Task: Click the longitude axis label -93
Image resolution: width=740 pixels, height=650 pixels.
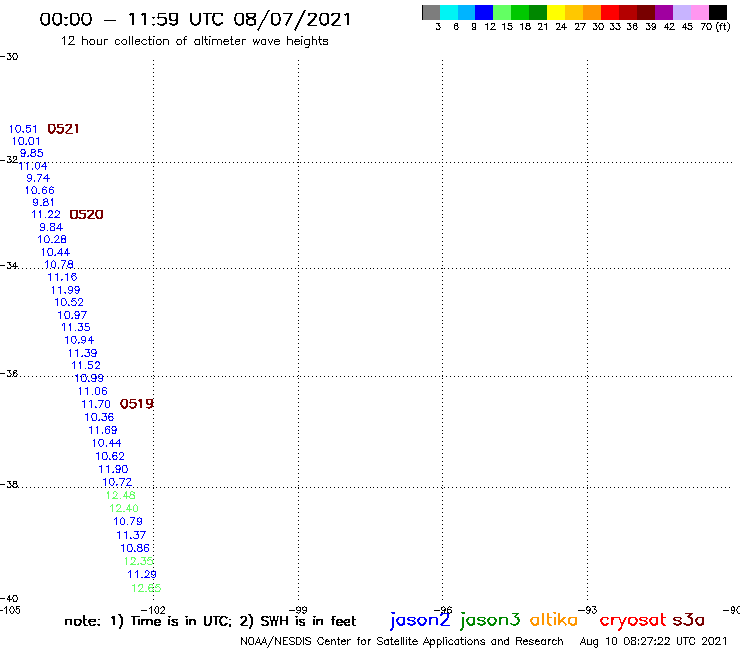Action: pos(588,610)
